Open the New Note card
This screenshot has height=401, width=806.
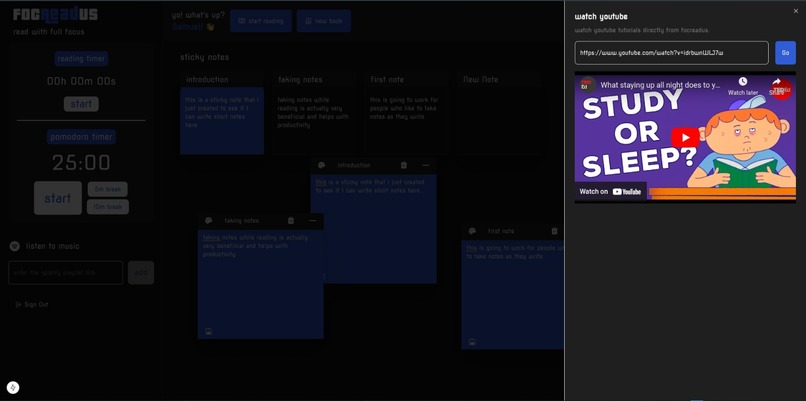(x=499, y=113)
